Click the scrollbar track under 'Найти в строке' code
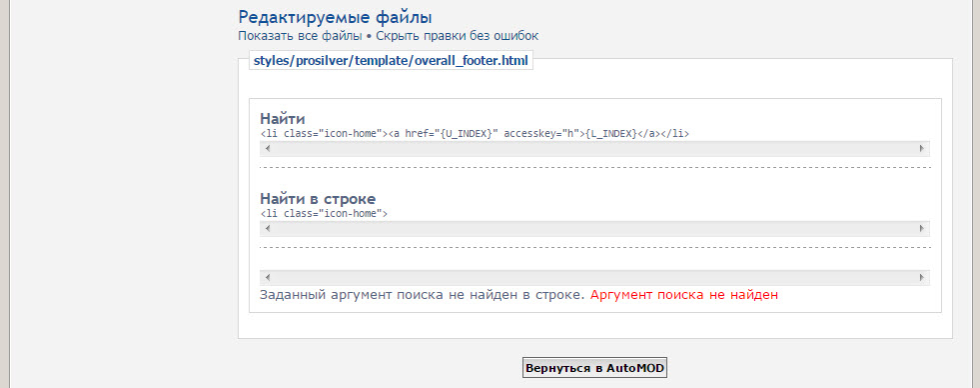The width and height of the screenshot is (980, 388). [x=594, y=228]
